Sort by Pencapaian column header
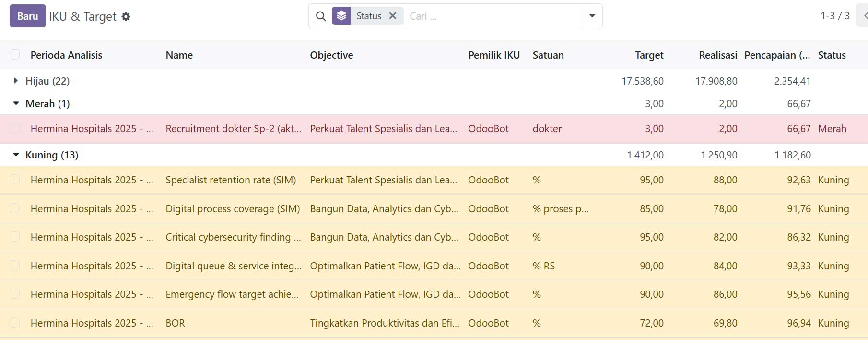The height and width of the screenshot is (340, 868). pos(777,55)
